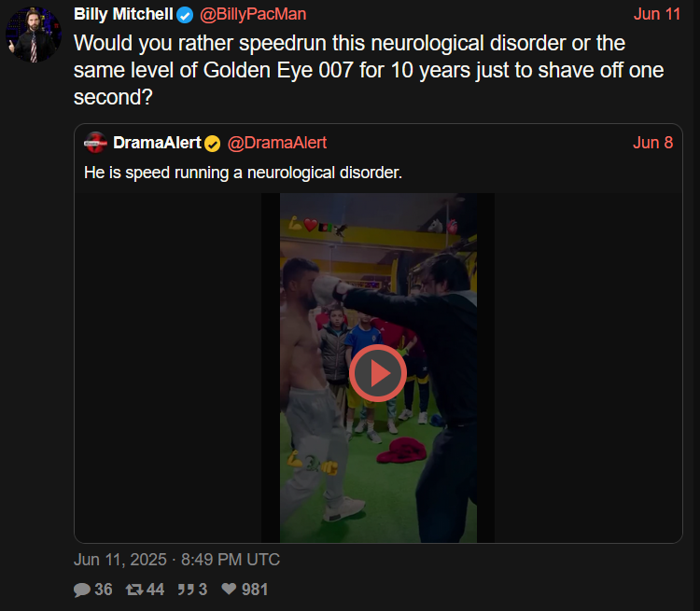Click the quotes icon showing 3
The width and height of the screenshot is (700, 611).
(186, 590)
